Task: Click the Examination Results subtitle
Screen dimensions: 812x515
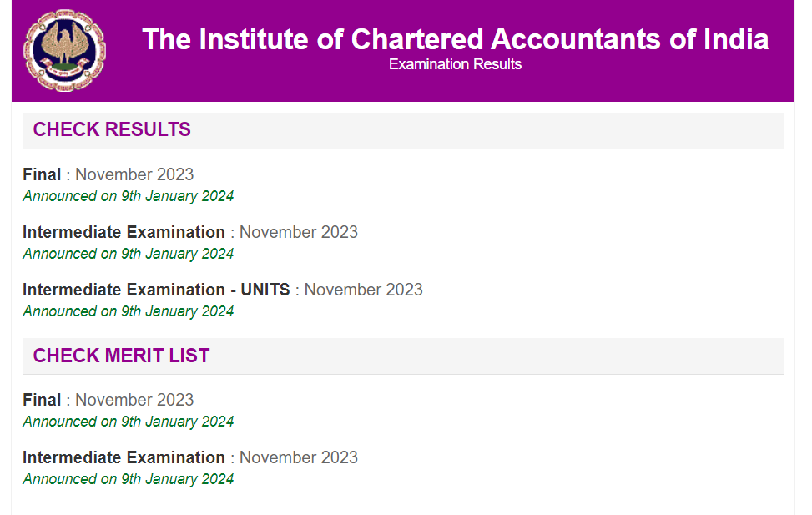Action: [x=455, y=64]
